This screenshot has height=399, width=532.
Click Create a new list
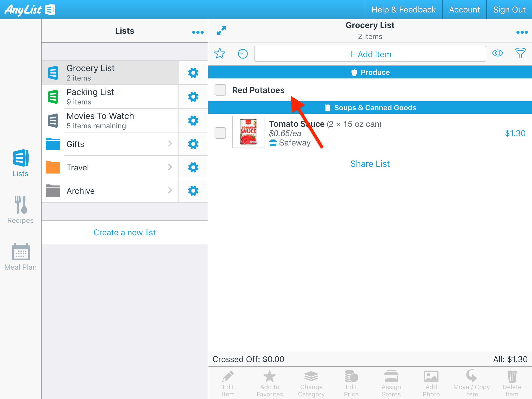[x=124, y=232]
